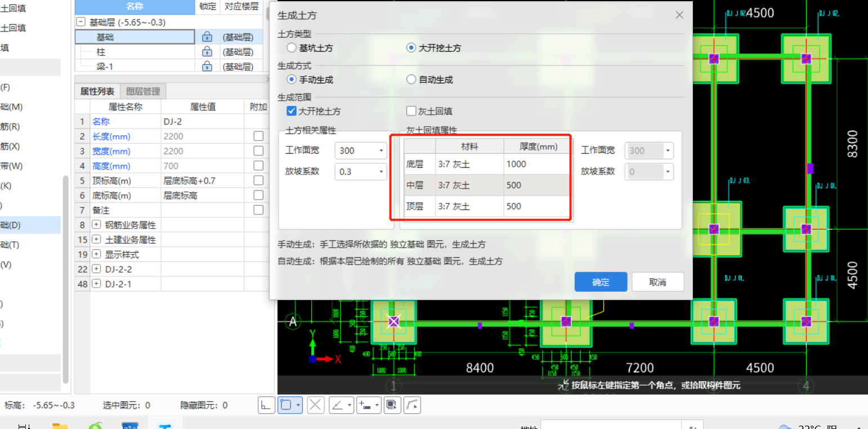Click the orthogonal mode icon in bottom toolbar
The height and width of the screenshot is (429, 868).
pos(266,405)
